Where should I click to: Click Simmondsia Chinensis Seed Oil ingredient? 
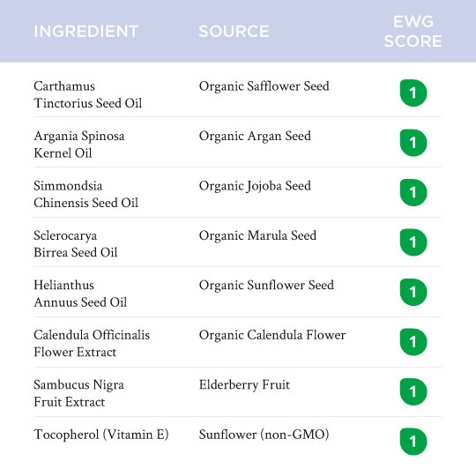[x=86, y=194]
